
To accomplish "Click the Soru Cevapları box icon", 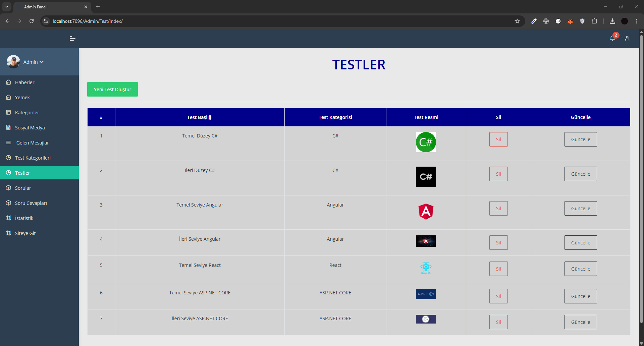I will click(x=8, y=203).
